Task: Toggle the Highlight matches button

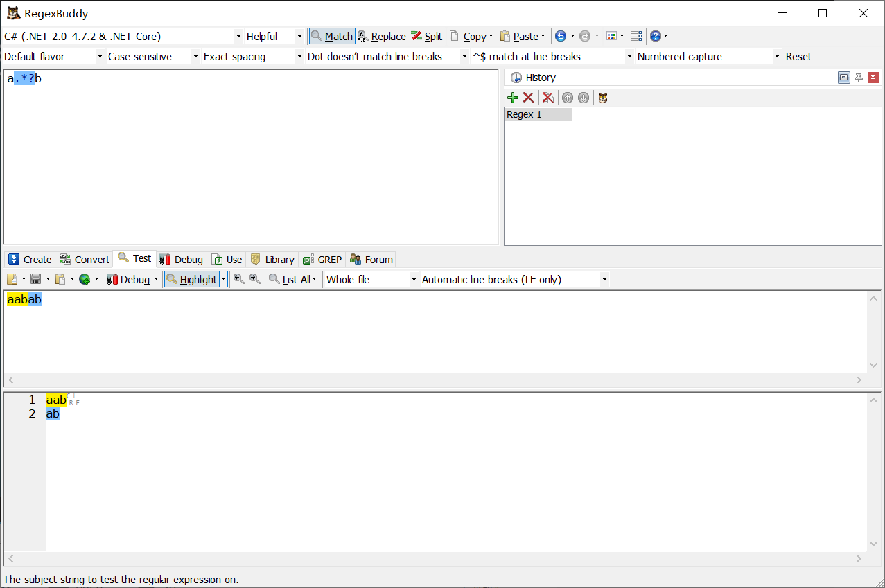Action: [x=192, y=279]
